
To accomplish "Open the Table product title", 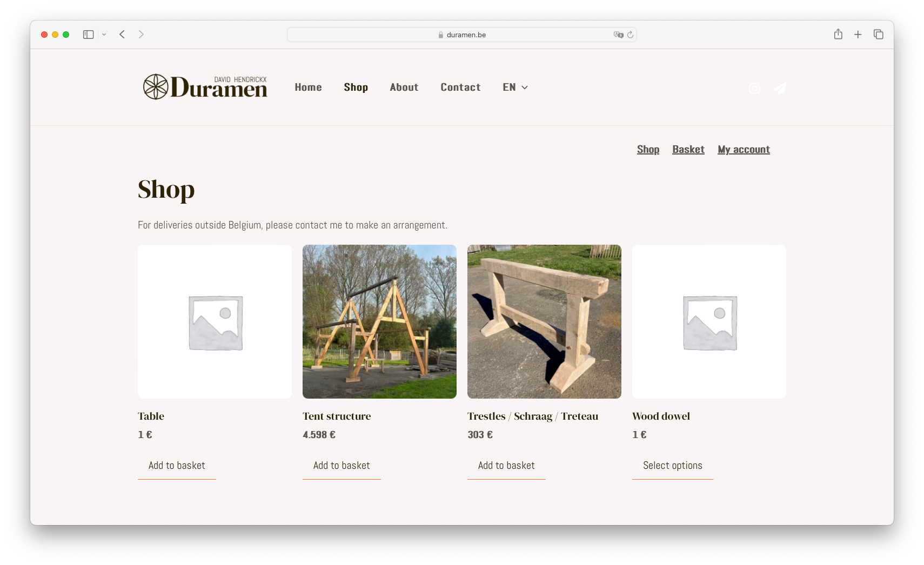I will click(x=151, y=416).
